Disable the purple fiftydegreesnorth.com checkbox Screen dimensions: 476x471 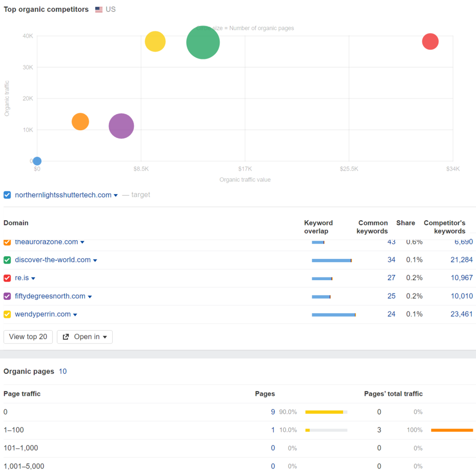7,296
